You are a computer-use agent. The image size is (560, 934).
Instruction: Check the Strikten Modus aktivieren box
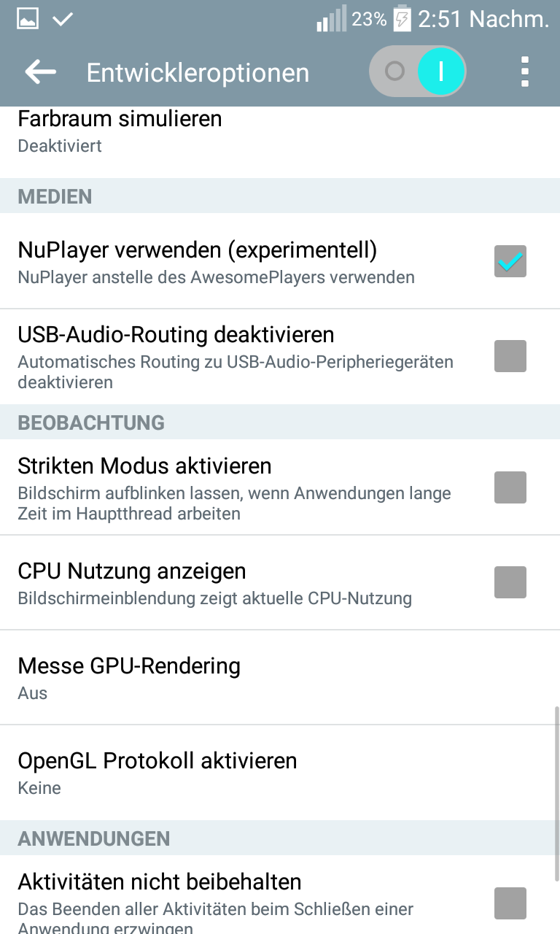coord(510,487)
